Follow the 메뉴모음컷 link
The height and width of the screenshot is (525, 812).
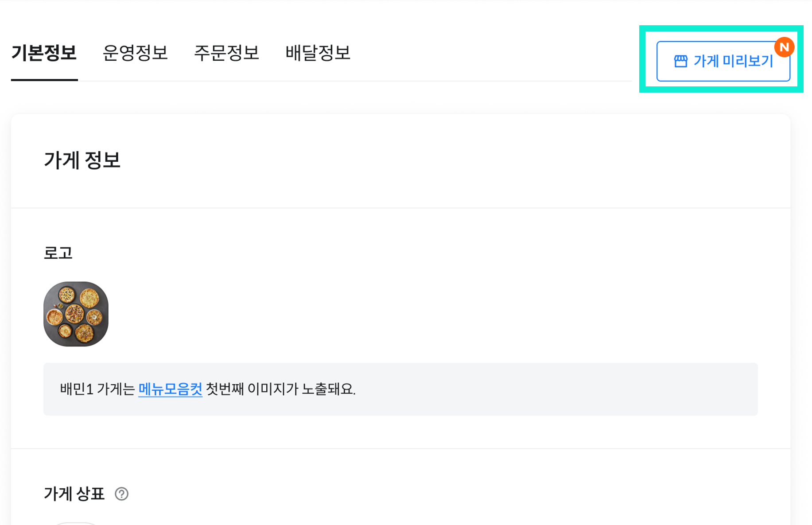[171, 389]
